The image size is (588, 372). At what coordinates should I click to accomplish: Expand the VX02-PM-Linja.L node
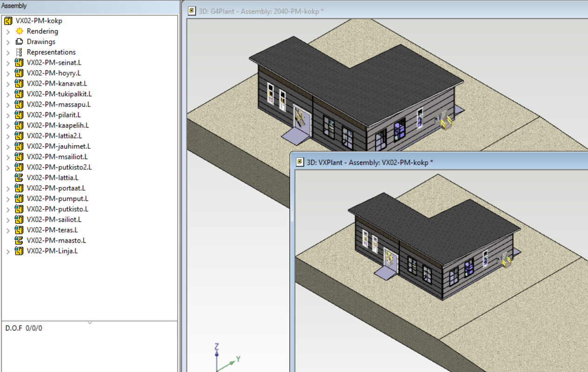pos(8,252)
